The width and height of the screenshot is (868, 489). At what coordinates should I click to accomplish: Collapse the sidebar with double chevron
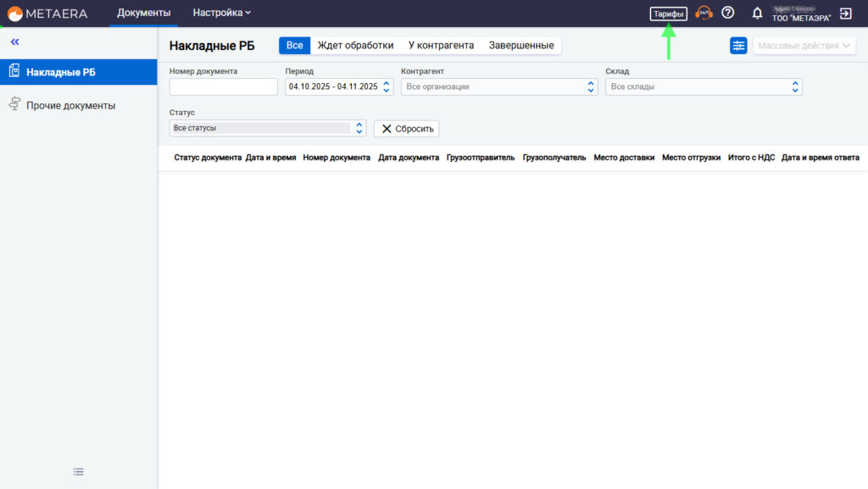coord(14,42)
